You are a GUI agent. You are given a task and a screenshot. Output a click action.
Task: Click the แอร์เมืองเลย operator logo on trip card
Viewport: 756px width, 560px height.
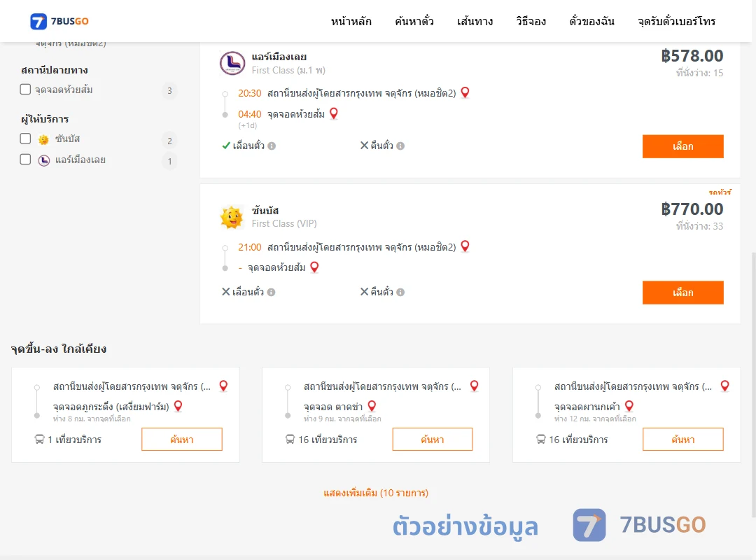click(x=232, y=63)
